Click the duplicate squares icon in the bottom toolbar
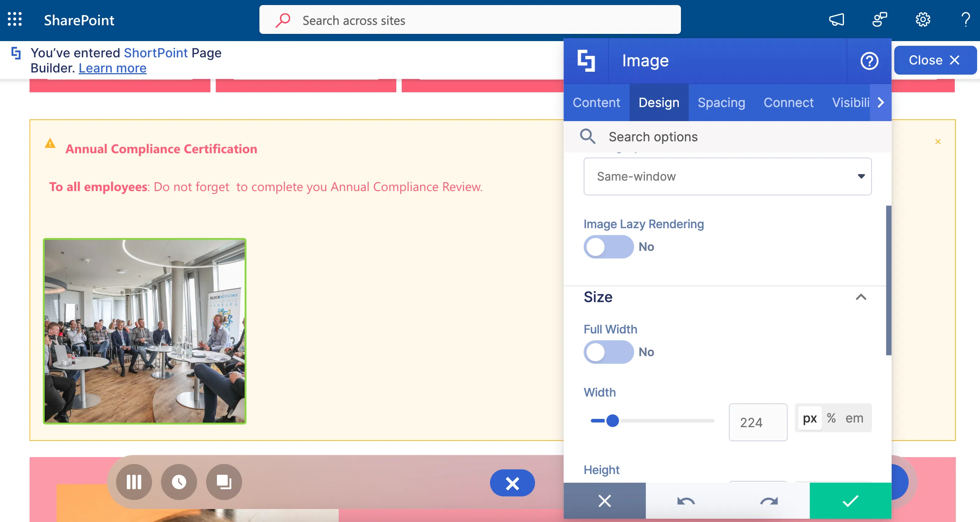980x522 pixels. tap(224, 482)
